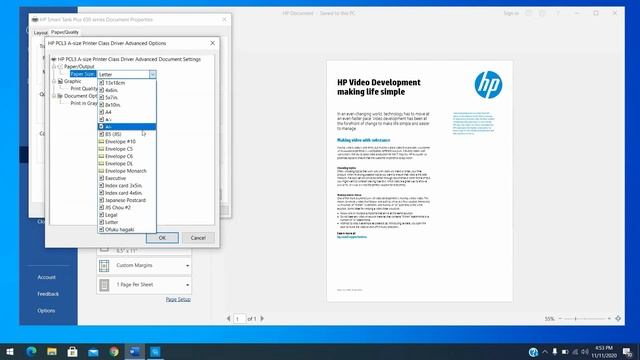Select A4 from the paper size list
The height and width of the screenshot is (360, 640).
coord(127,112)
